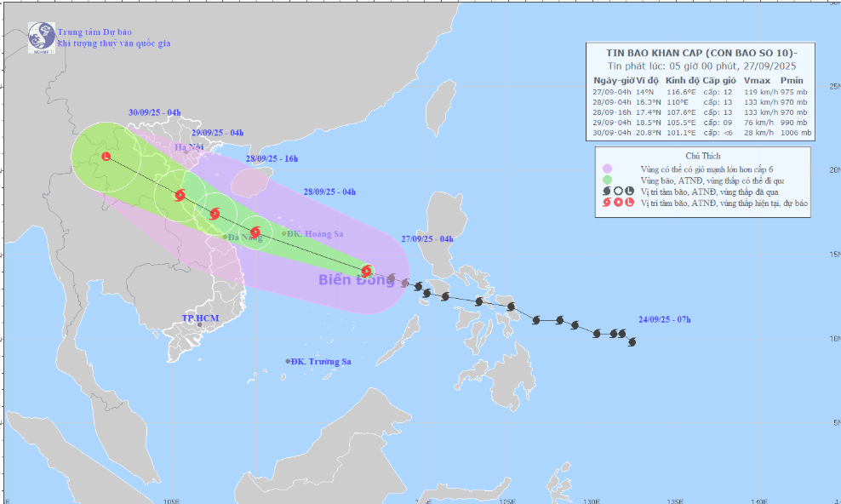Screen dimensions: 841x504
Task: Select the ĐK. Trường Sa island marker
Action: [289, 361]
